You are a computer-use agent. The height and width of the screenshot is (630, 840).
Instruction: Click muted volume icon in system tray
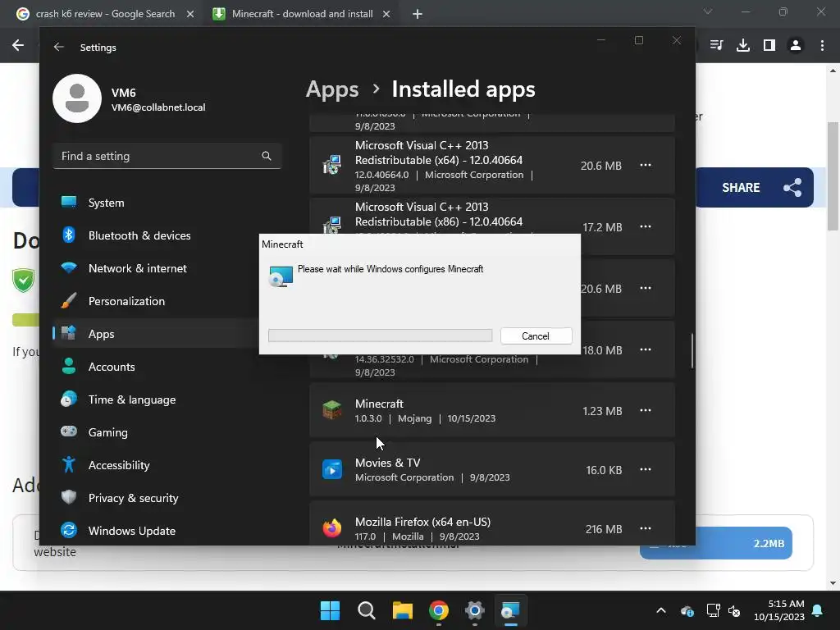[x=734, y=610]
